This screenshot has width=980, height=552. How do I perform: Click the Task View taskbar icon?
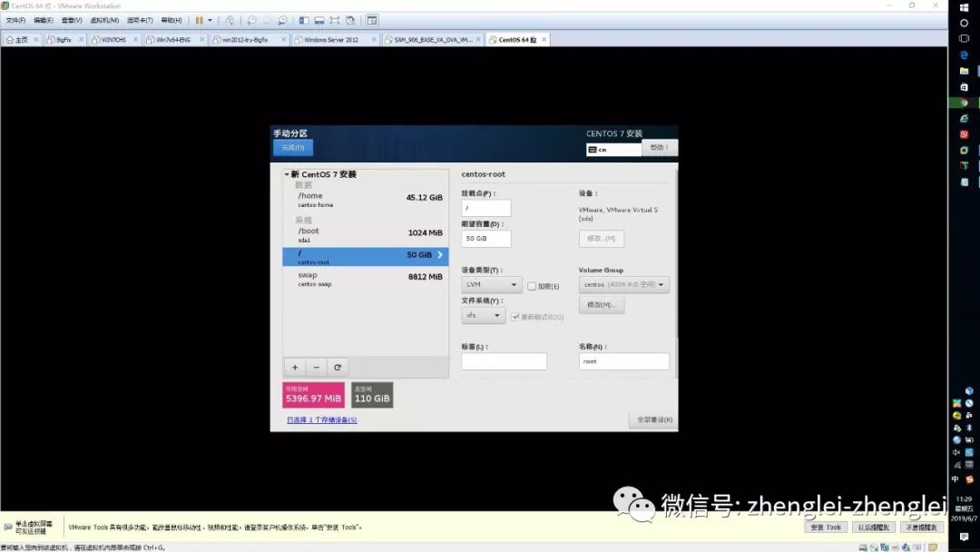click(964, 39)
